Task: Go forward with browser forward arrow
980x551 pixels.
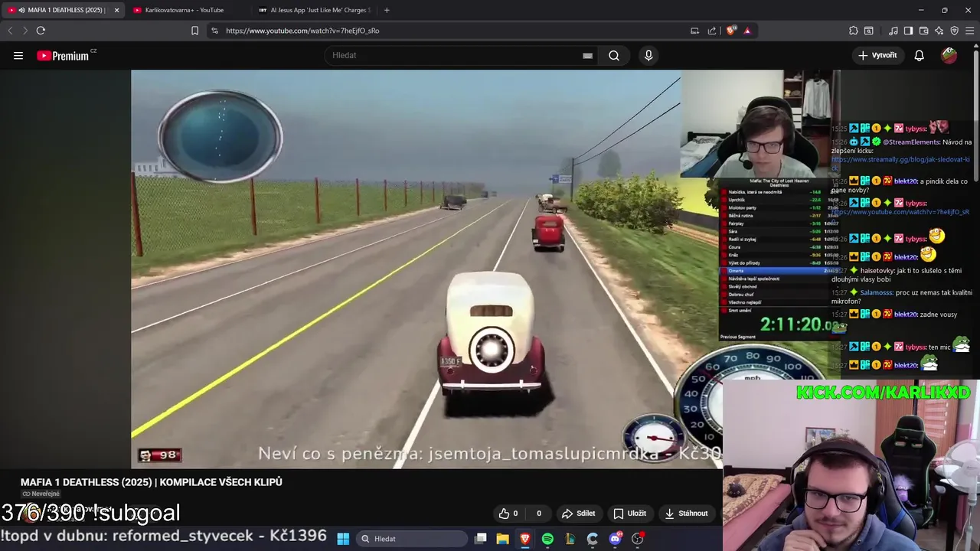Action: click(25, 31)
